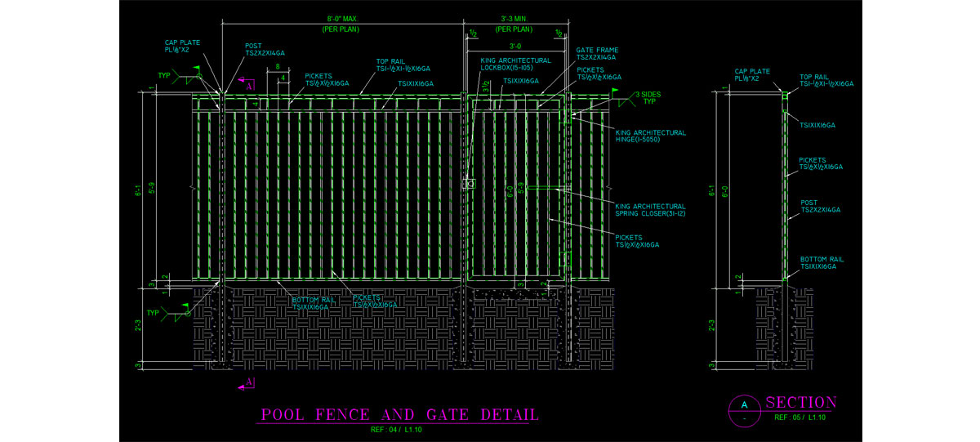Screen dimensions: 980x442
Task: Select the magenta SECTION title text
Action: point(800,403)
